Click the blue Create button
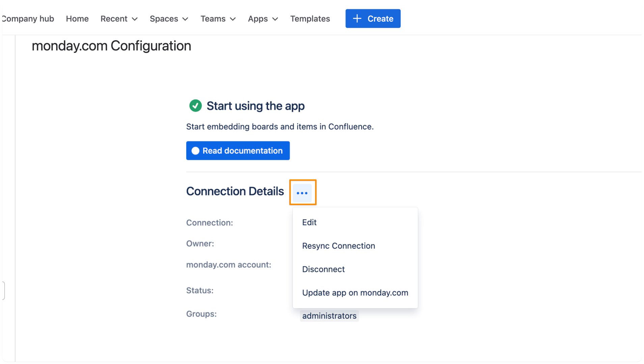Screen dimensions: 644x364 (373, 19)
